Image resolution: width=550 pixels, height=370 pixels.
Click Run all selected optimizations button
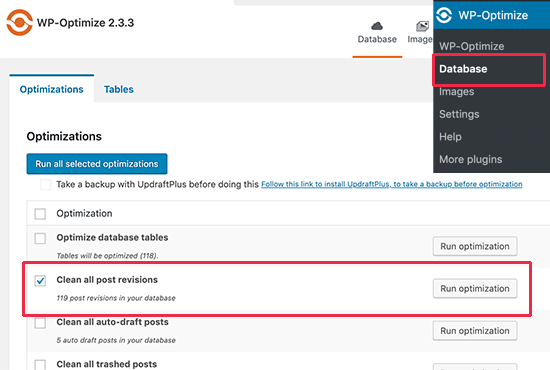97,164
